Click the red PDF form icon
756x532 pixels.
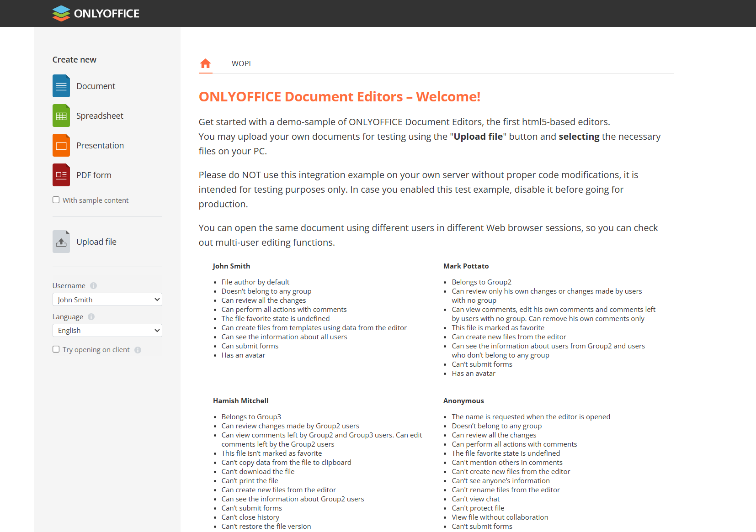pos(61,175)
